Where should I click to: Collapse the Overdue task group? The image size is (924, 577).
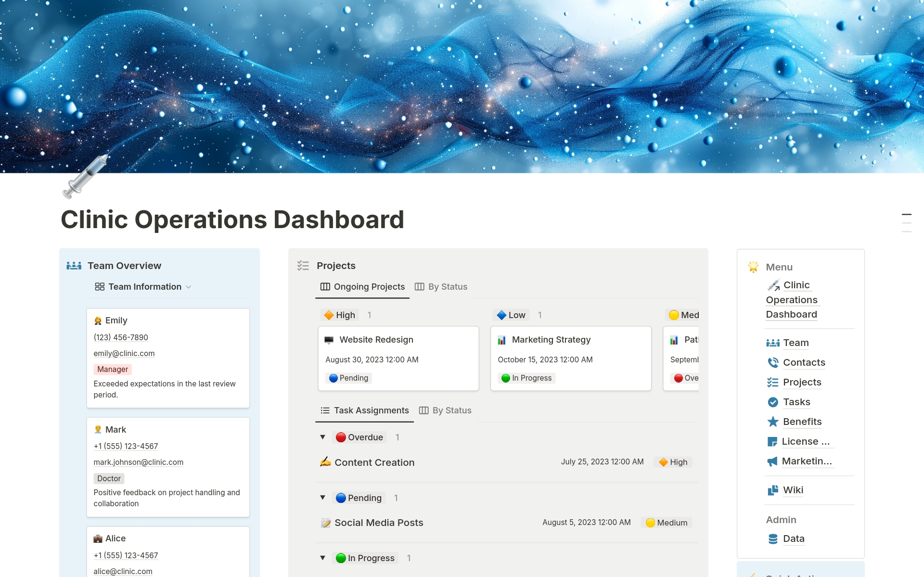323,437
